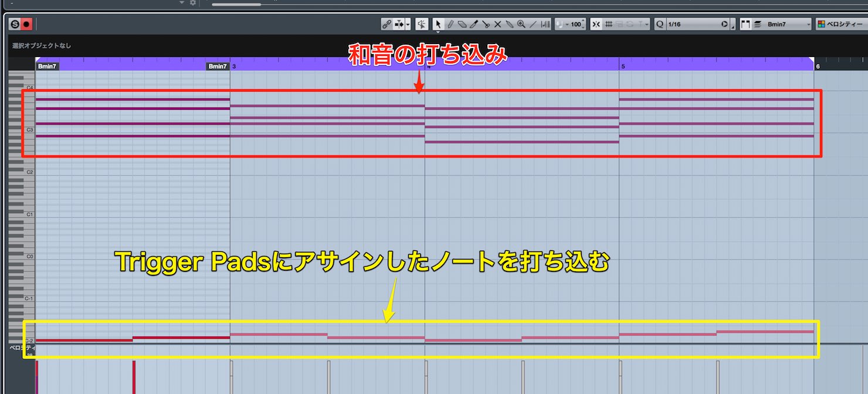Select the Split scissors tool

coord(486,24)
